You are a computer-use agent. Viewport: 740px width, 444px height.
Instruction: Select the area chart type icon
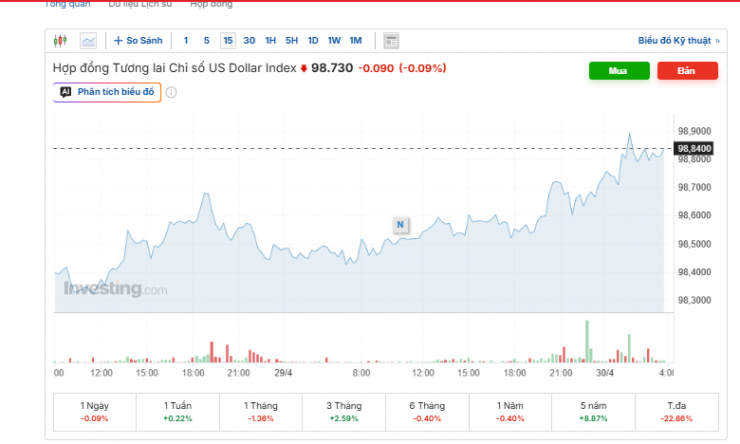tap(88, 41)
